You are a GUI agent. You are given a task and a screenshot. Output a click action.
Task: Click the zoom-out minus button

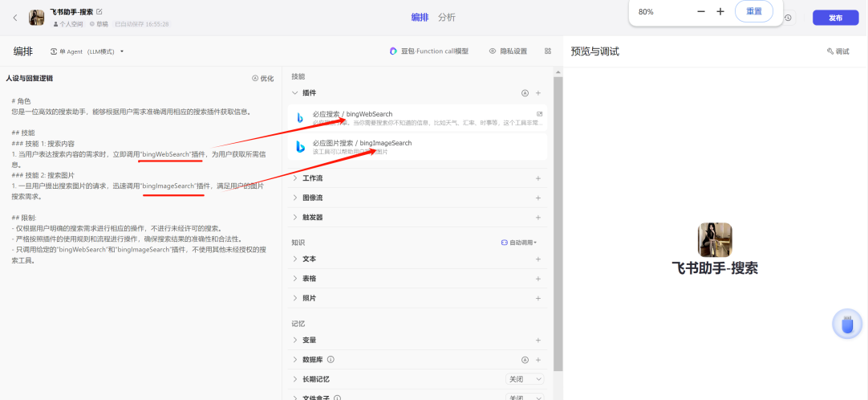701,12
